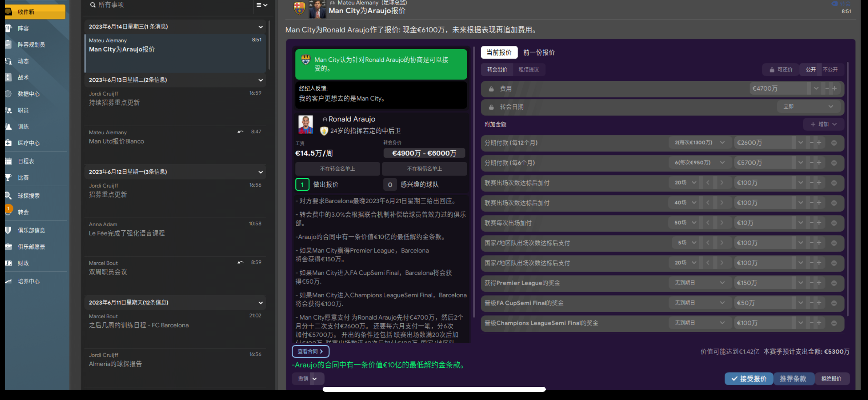Open the 数据中心 data hub icon
The image size is (868, 400).
coord(8,94)
